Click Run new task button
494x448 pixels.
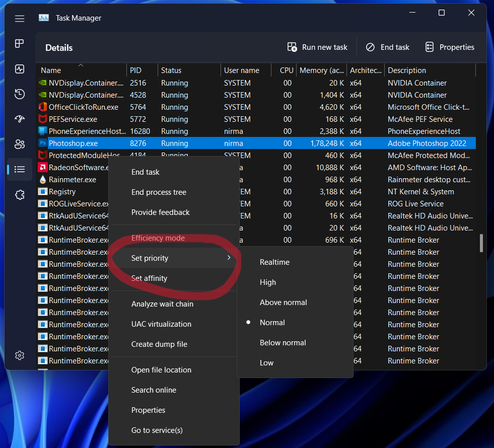pyautogui.click(x=317, y=47)
